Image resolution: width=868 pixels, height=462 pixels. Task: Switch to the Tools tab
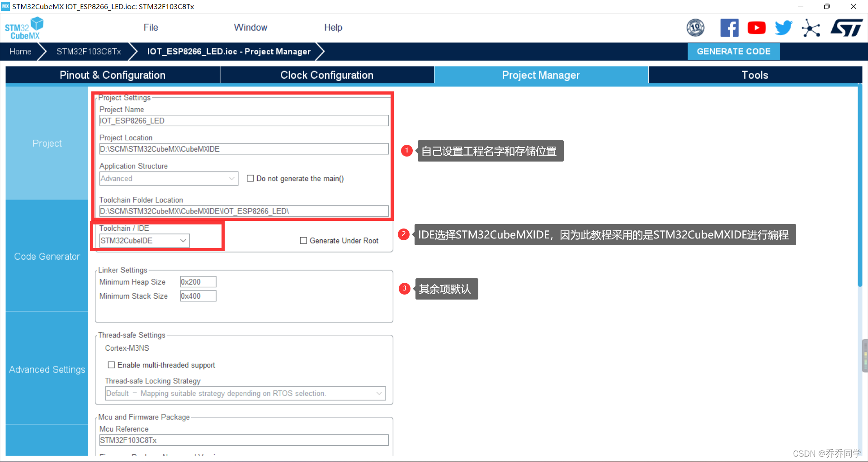coord(755,75)
